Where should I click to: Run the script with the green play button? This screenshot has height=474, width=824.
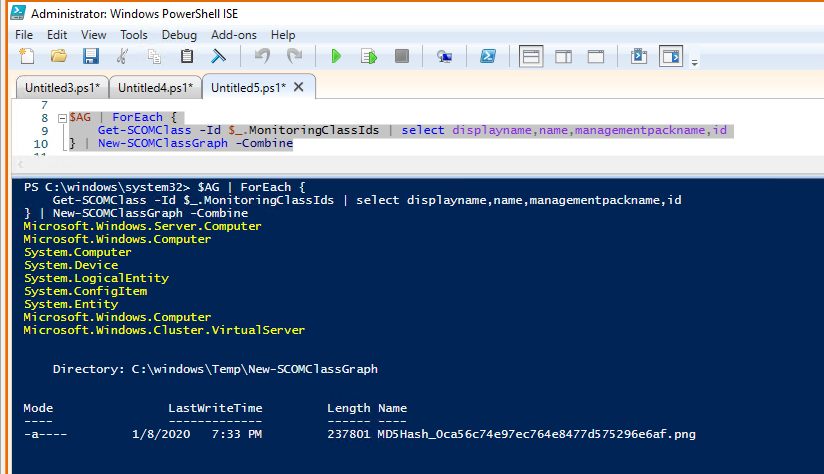click(x=336, y=57)
